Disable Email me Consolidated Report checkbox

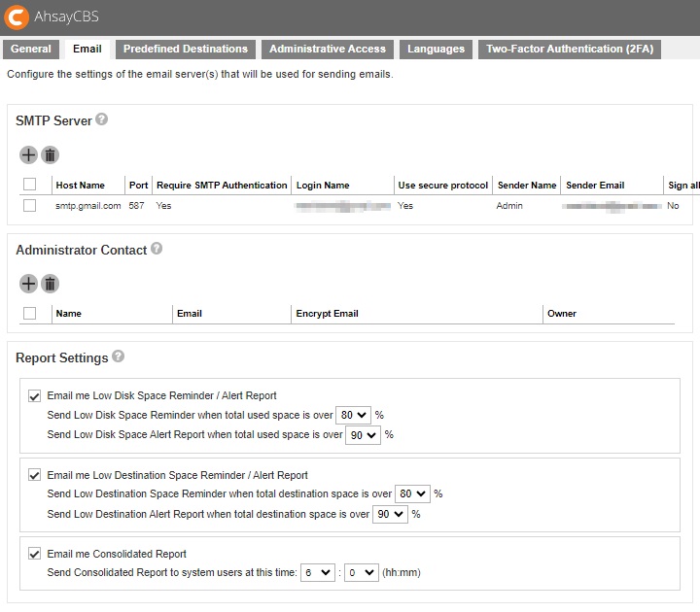35,554
